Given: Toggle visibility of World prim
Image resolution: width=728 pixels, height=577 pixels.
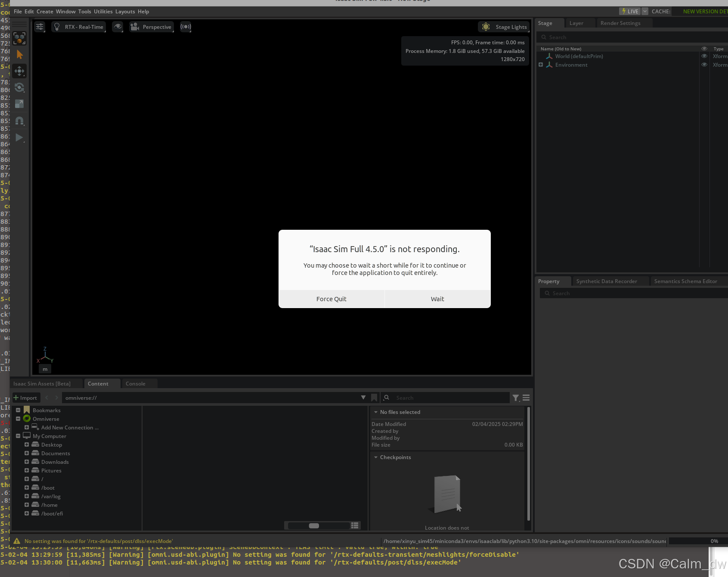Looking at the screenshot, I should 704,56.
